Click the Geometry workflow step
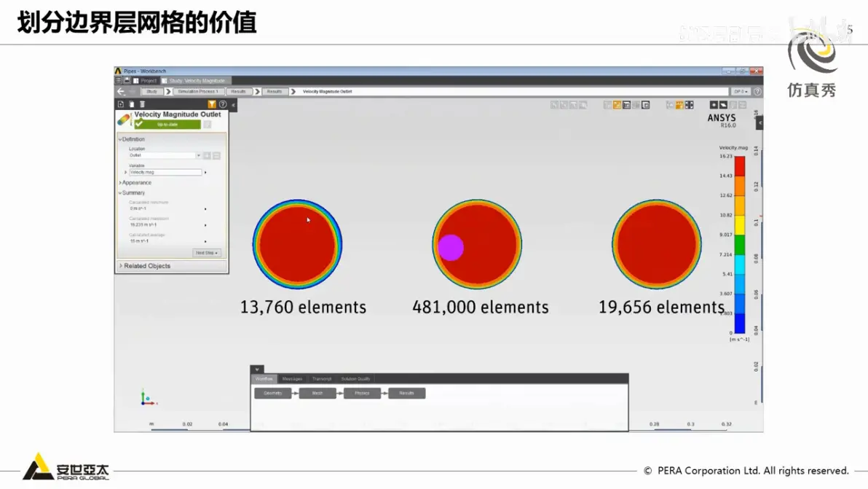This screenshot has width=868, height=489. [273, 394]
